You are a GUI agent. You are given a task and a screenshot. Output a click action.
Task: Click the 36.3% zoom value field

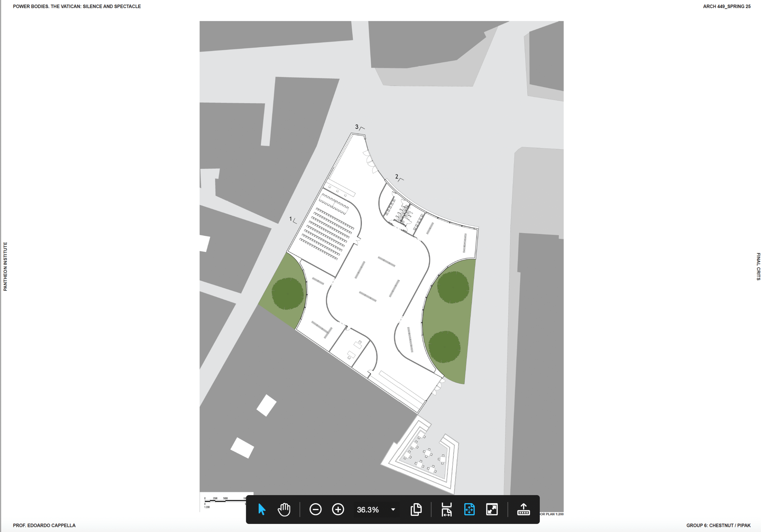pyautogui.click(x=368, y=510)
